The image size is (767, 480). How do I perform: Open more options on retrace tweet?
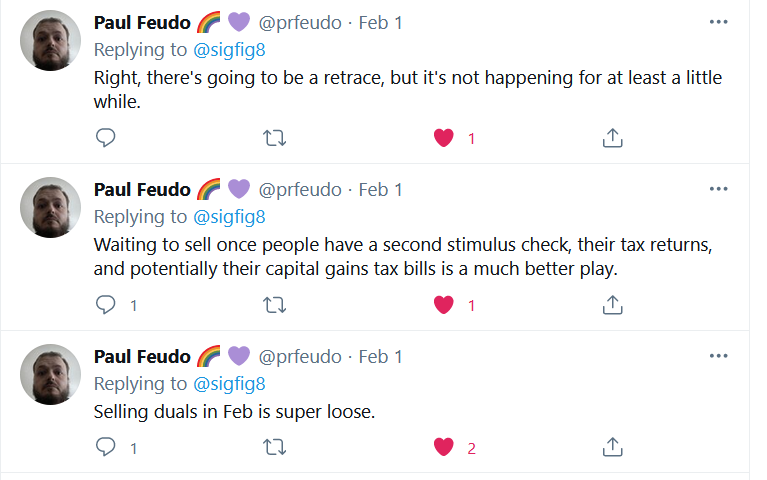[718, 22]
